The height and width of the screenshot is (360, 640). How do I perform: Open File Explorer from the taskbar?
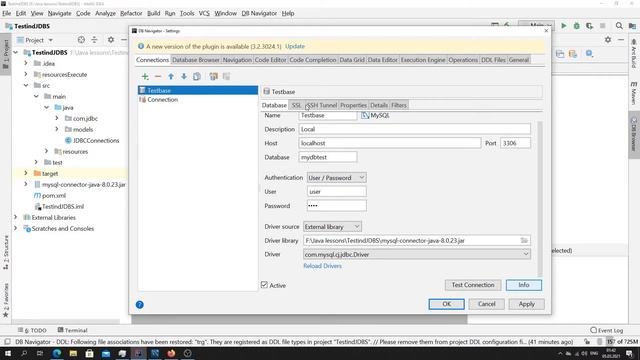tap(73, 353)
